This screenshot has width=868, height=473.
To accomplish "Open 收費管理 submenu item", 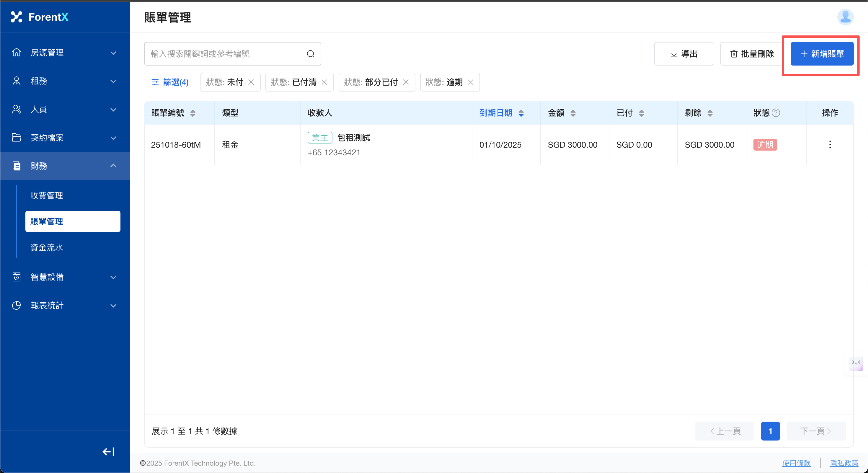I will tap(47, 195).
